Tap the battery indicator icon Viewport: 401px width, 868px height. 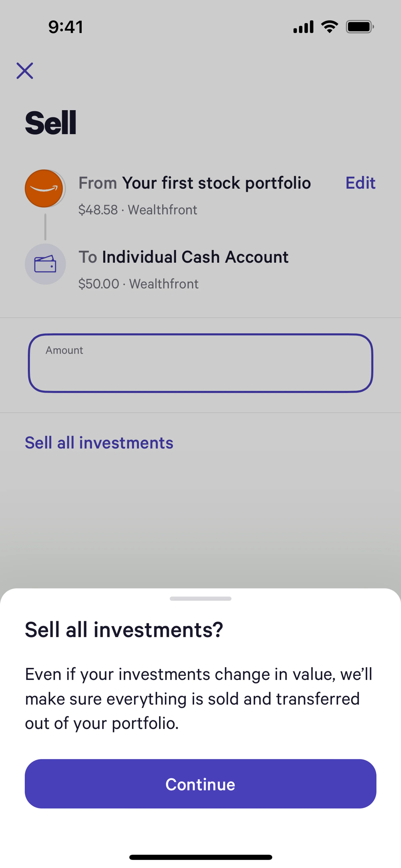click(360, 27)
